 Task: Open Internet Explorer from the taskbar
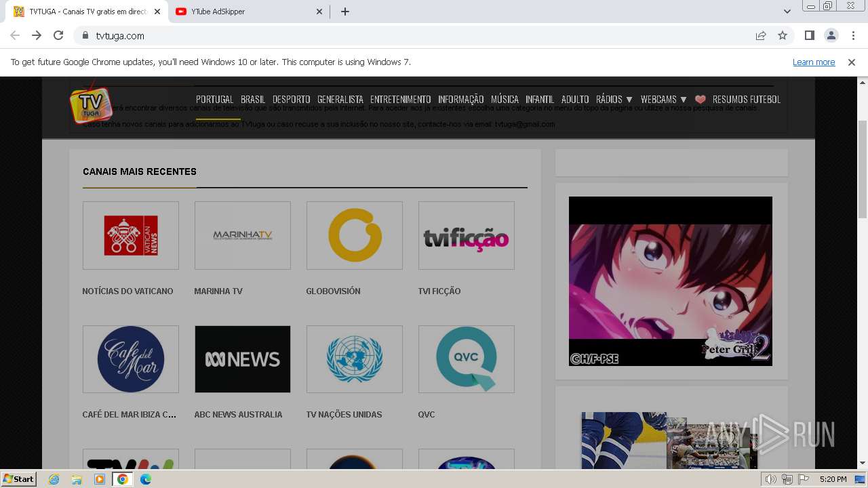pyautogui.click(x=54, y=479)
